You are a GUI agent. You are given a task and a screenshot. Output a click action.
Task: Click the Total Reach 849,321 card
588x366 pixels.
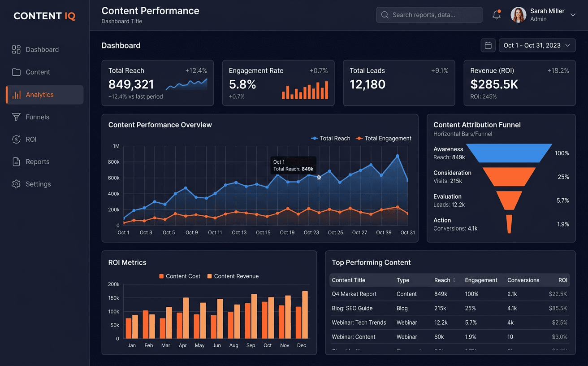click(x=158, y=83)
